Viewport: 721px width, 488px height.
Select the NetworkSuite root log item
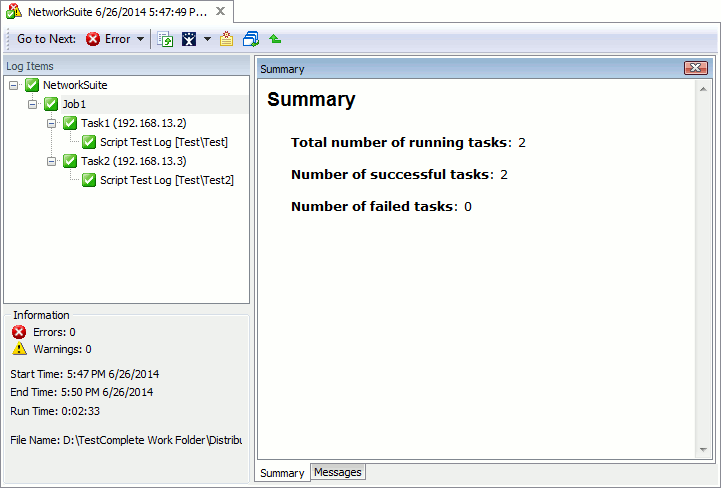(75, 85)
